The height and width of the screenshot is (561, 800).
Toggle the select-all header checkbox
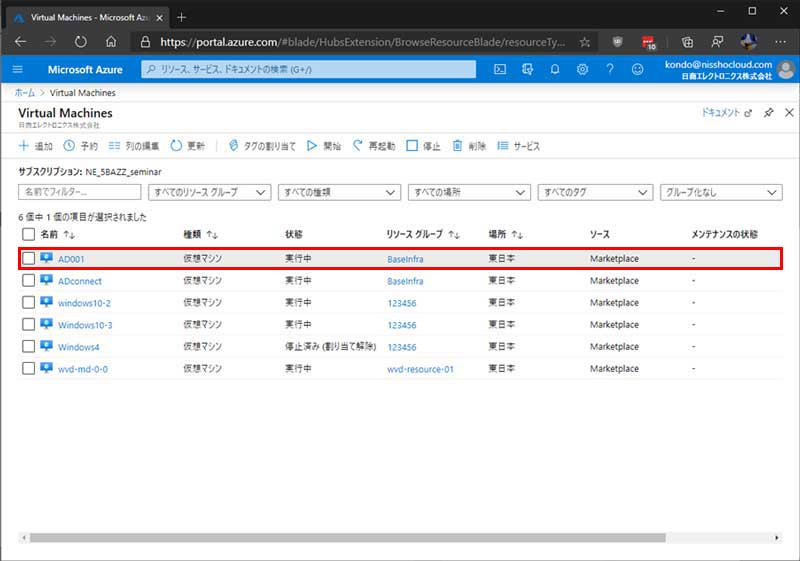[28, 234]
